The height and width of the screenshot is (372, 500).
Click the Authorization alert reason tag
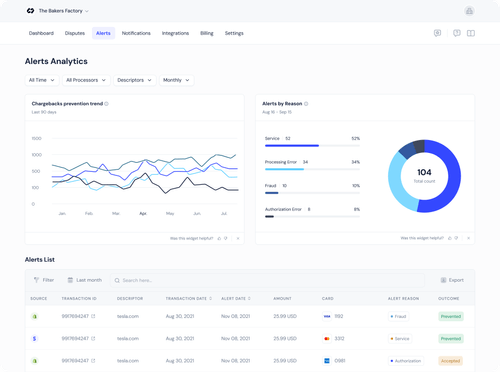click(406, 361)
